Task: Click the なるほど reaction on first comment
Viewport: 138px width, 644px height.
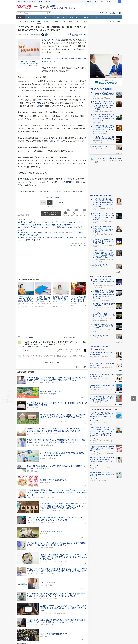Action: click(x=70, y=350)
